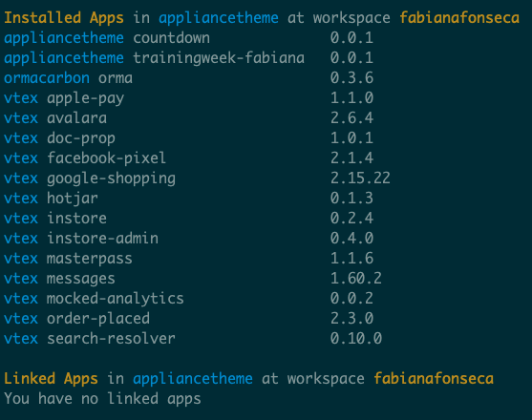Click the 'Installed Apps' heading text
This screenshot has height=420, width=532.
point(64,17)
